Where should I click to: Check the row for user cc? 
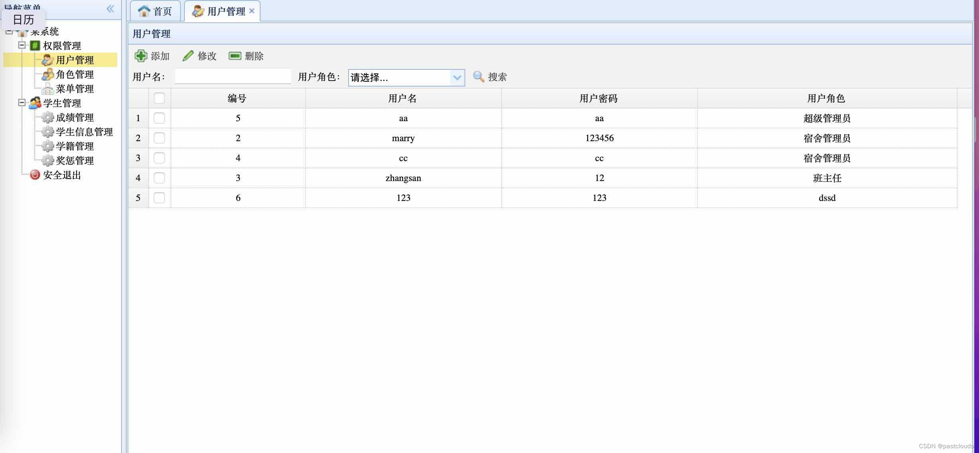pos(159,158)
